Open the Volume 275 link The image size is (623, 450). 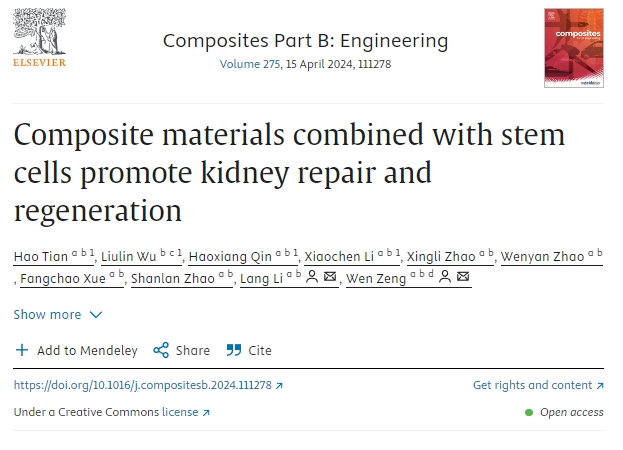250,64
